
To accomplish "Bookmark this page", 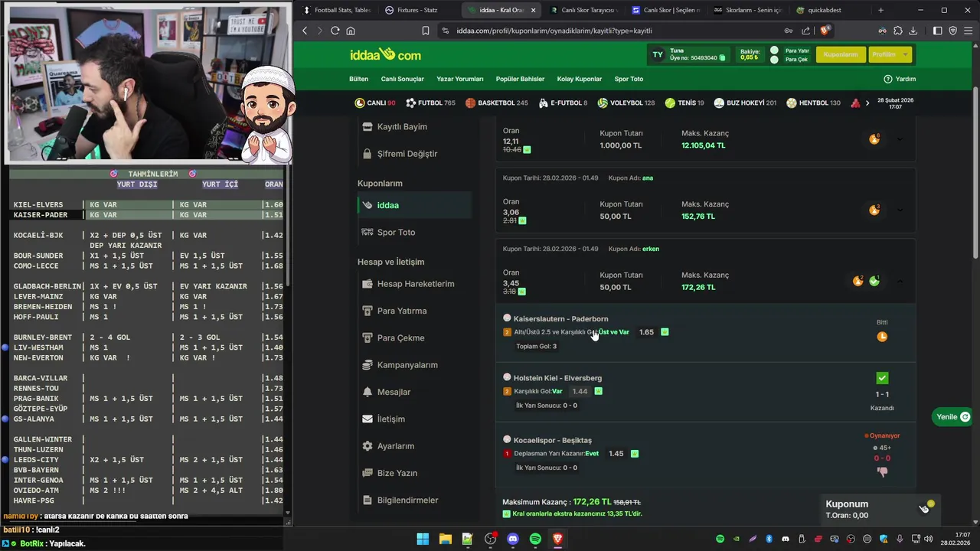I will (x=425, y=31).
